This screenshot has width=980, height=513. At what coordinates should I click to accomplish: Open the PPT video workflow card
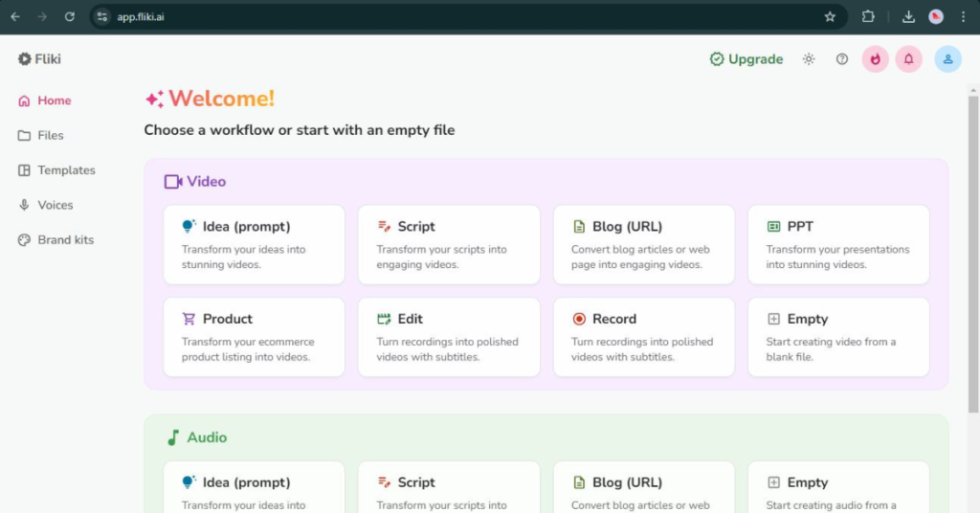[x=838, y=245]
